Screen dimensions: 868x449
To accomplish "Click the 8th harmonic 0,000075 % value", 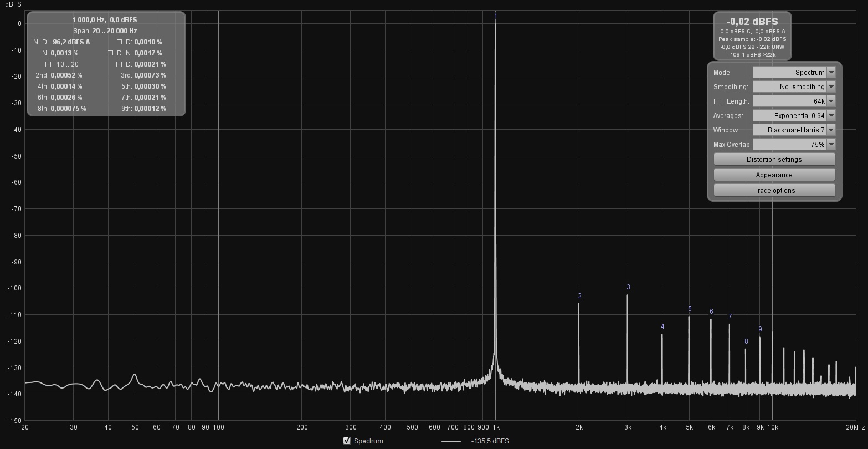I will [68, 109].
